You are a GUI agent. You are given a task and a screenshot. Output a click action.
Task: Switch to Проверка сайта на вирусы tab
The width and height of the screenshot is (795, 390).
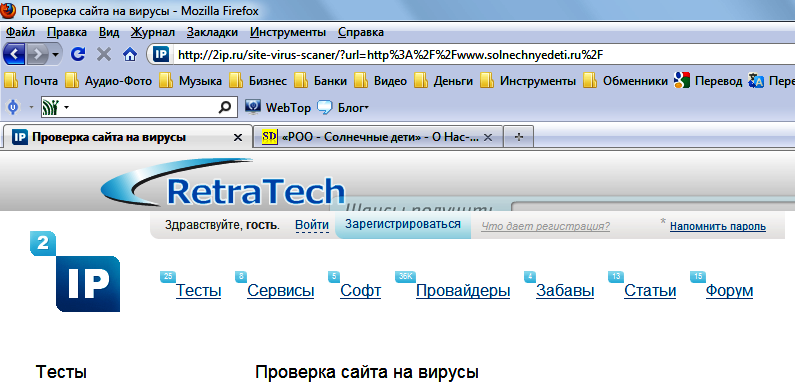127,137
